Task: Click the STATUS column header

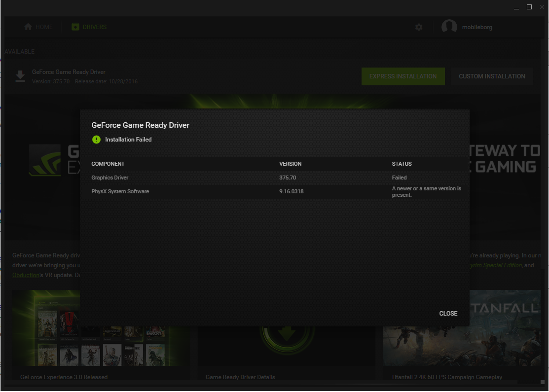Action: coord(402,164)
